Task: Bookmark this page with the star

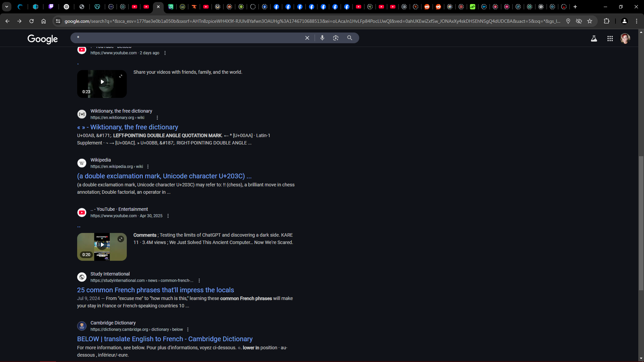Action: click(590, 21)
